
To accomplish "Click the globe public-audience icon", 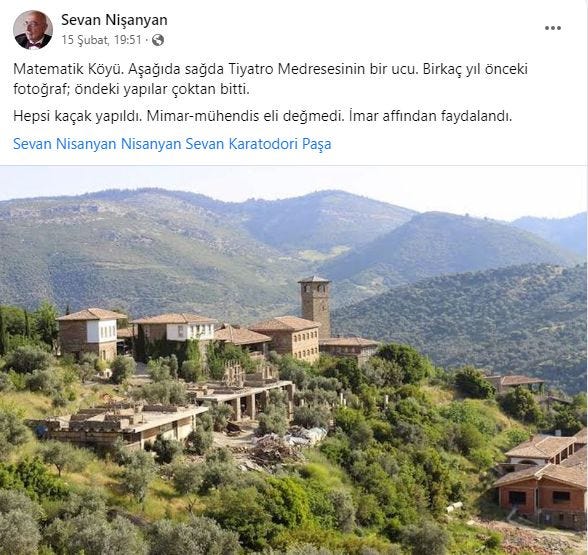I will click(158, 40).
